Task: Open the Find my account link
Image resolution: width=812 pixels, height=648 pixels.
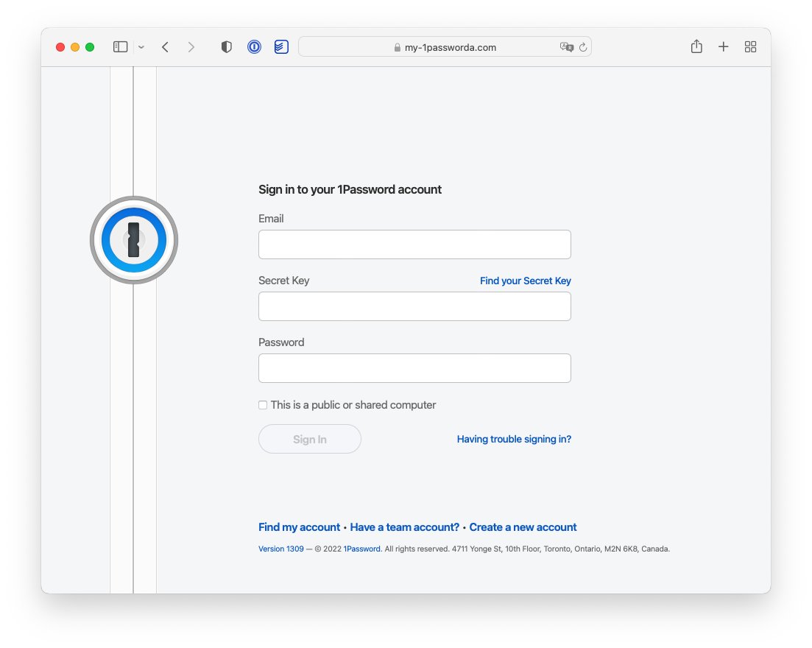Action: click(x=300, y=527)
